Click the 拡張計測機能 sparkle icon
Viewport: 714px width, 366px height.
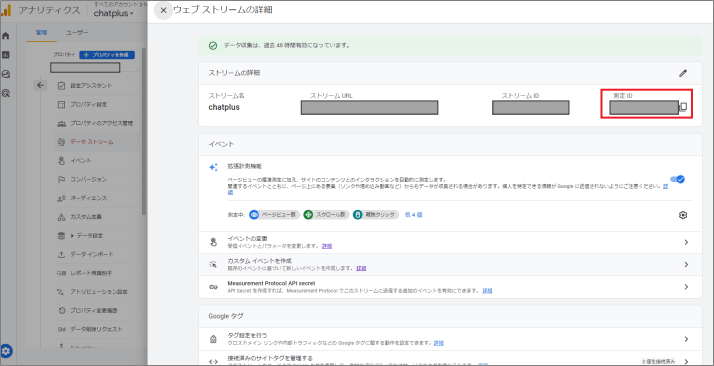coord(213,167)
